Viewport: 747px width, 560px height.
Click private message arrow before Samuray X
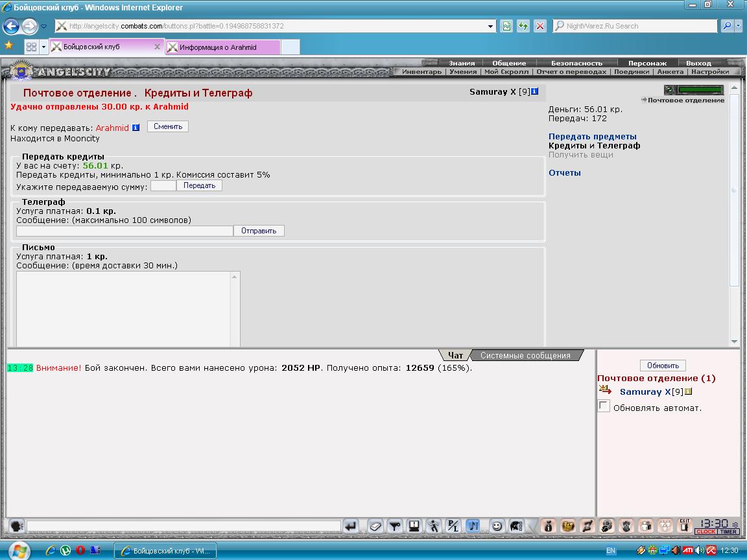click(605, 390)
